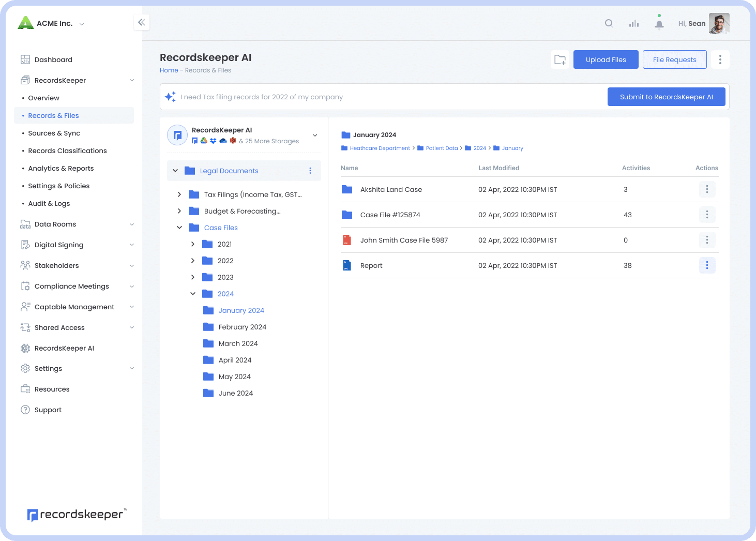The width and height of the screenshot is (756, 541).
Task: Collapse the Legal Documents tree arrow
Action: (x=175, y=171)
